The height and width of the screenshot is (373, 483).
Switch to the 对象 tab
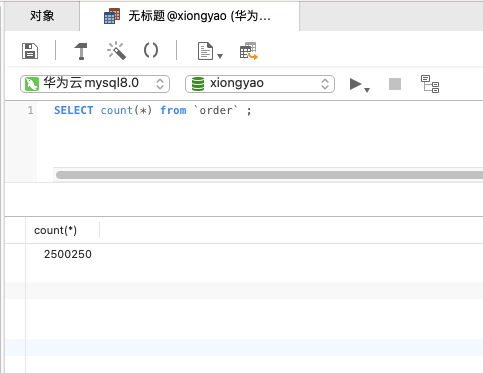pos(42,16)
